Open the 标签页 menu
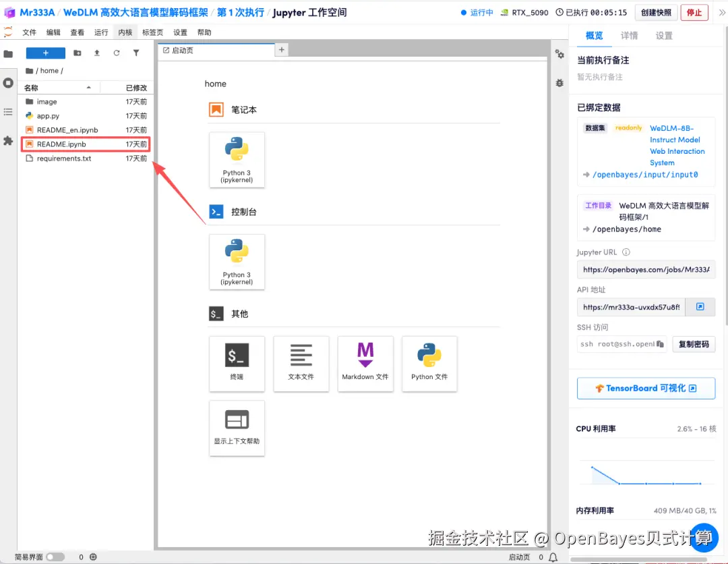 click(153, 32)
